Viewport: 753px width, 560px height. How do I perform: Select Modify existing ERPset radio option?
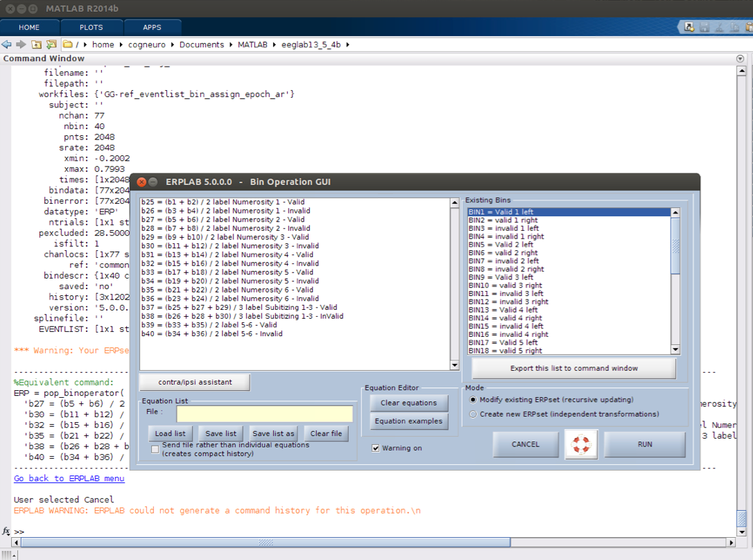click(x=473, y=400)
